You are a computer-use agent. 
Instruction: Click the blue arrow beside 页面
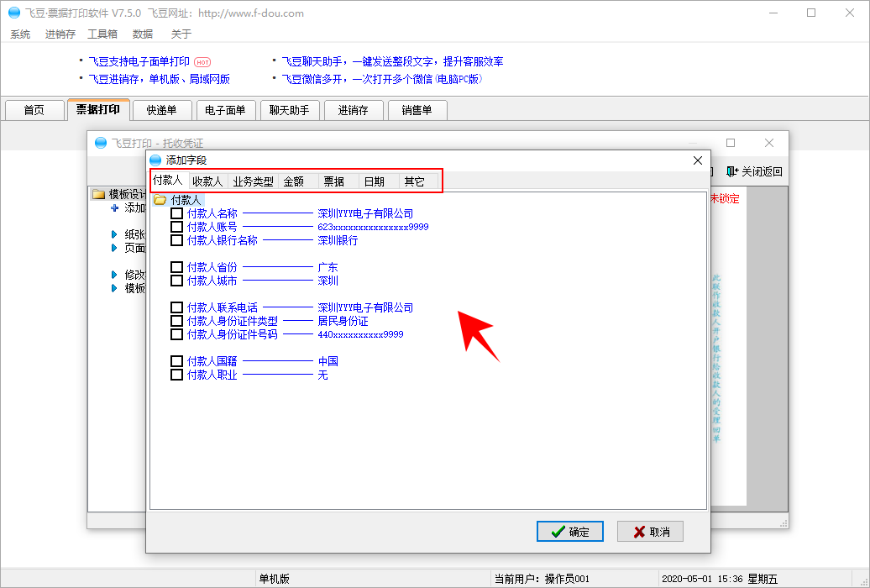click(x=114, y=248)
